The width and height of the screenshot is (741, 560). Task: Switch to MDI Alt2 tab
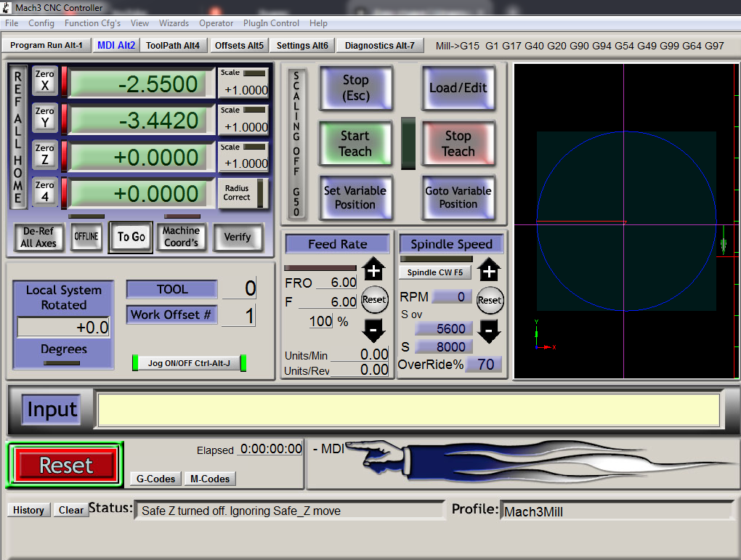tap(116, 45)
